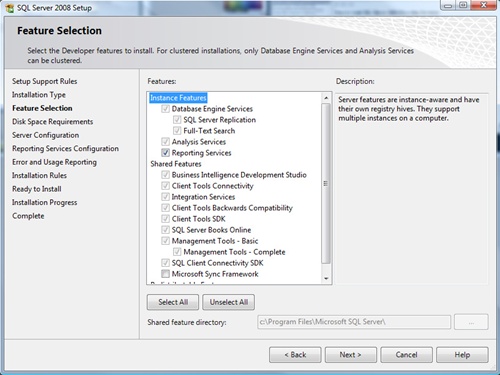Click the shared feature directory browse button
The height and width of the screenshot is (375, 500).
tap(471, 322)
